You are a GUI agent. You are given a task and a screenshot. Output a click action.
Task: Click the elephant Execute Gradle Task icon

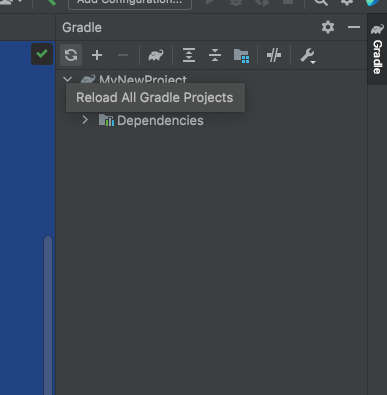tap(156, 55)
